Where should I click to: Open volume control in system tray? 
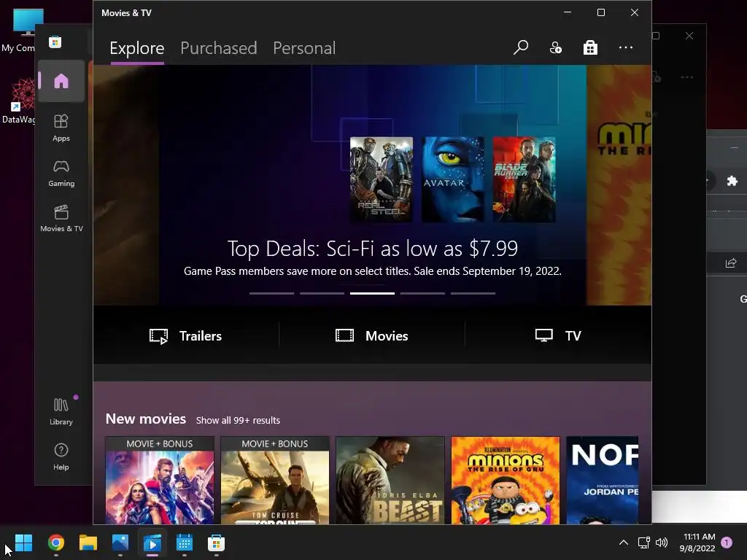662,542
